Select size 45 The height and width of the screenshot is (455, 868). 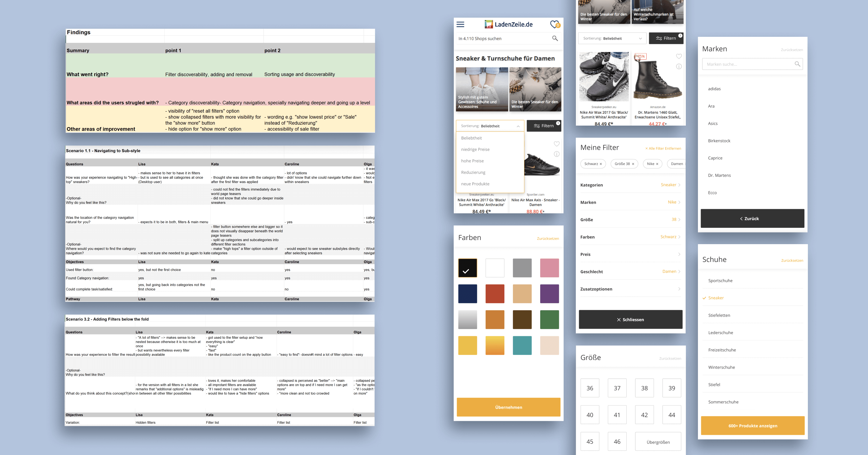590,442
